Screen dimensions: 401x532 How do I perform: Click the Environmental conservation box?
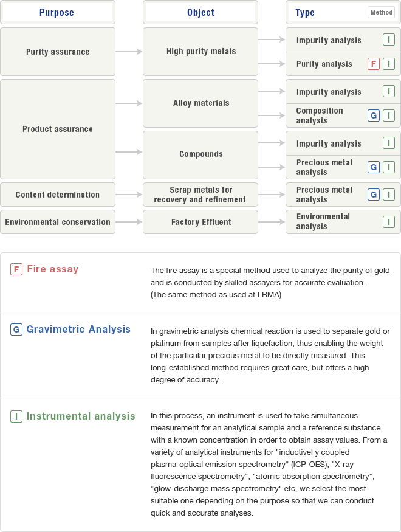58,222
